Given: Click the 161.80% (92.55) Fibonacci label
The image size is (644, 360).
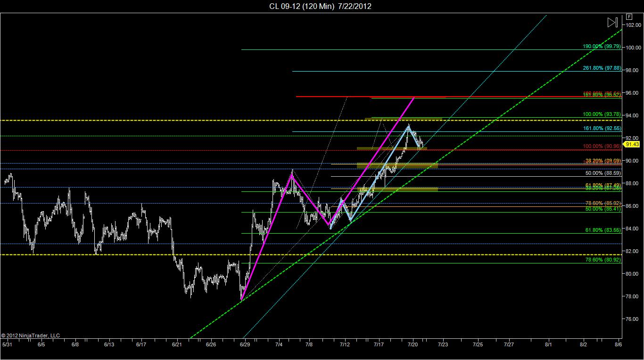Looking at the screenshot, I should pos(602,128).
